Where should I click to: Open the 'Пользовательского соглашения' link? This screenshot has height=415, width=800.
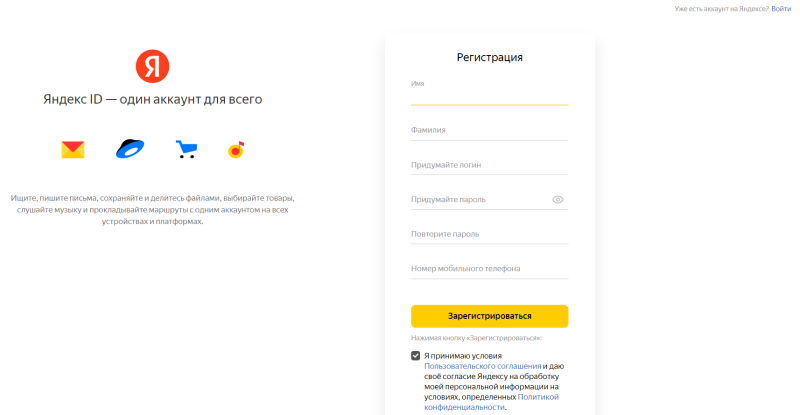[483, 366]
